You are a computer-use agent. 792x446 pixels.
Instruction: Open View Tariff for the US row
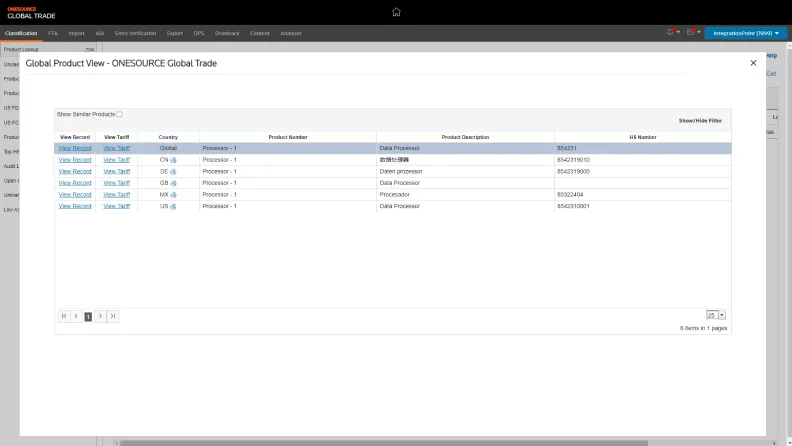117,207
